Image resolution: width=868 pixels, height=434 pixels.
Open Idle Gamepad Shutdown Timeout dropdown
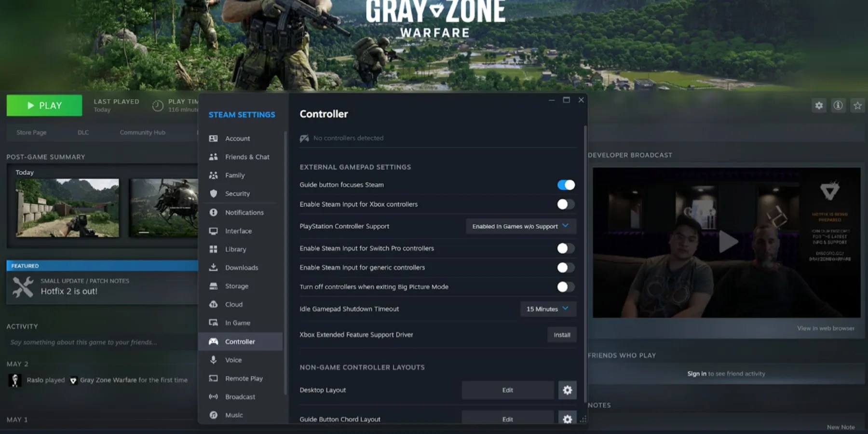(x=548, y=309)
